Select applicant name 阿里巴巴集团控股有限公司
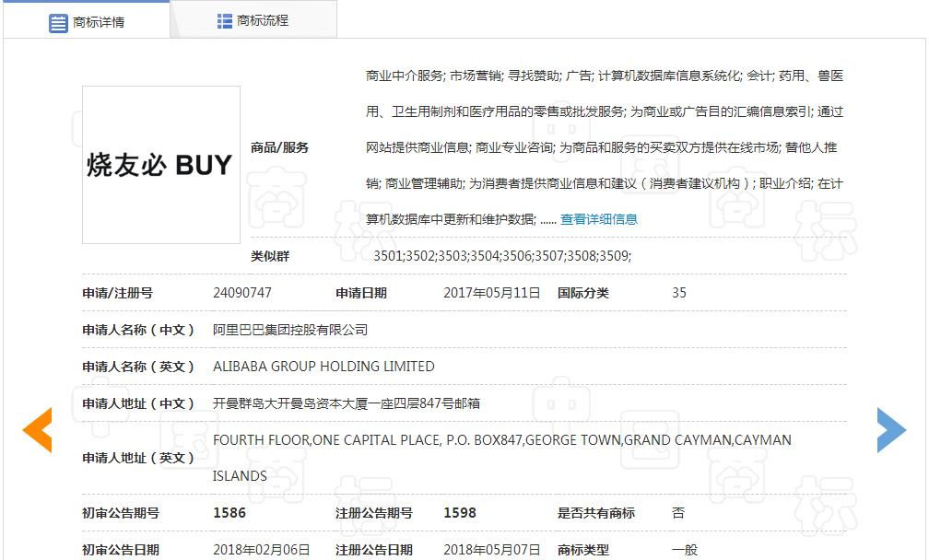Screen dimensions: 929x560 (290, 330)
